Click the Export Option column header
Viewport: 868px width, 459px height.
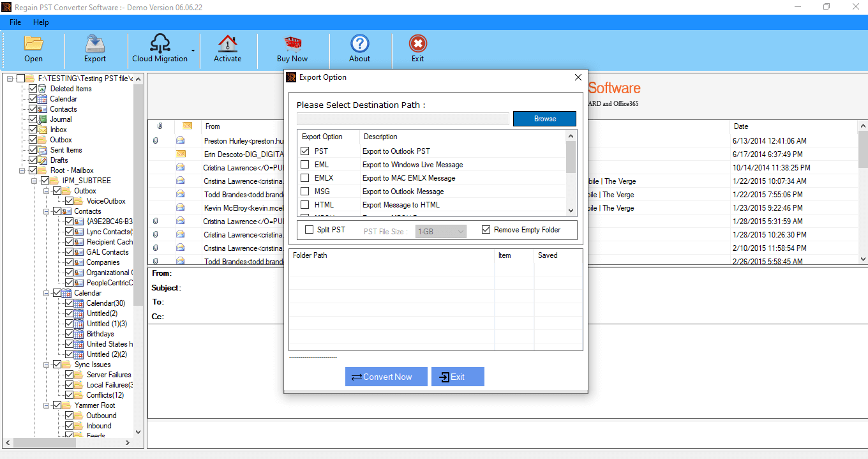pyautogui.click(x=329, y=137)
